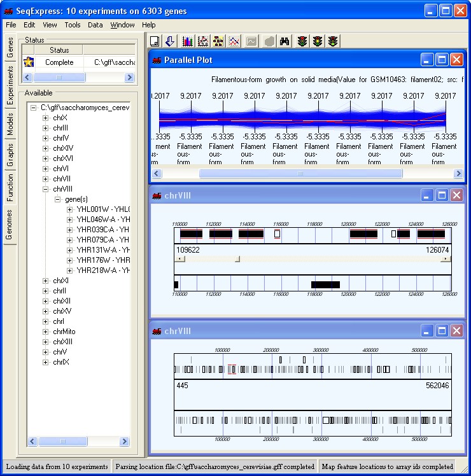Image resolution: width=471 pixels, height=476 pixels.
Task: Click the red traffic light icon
Action: coord(302,41)
